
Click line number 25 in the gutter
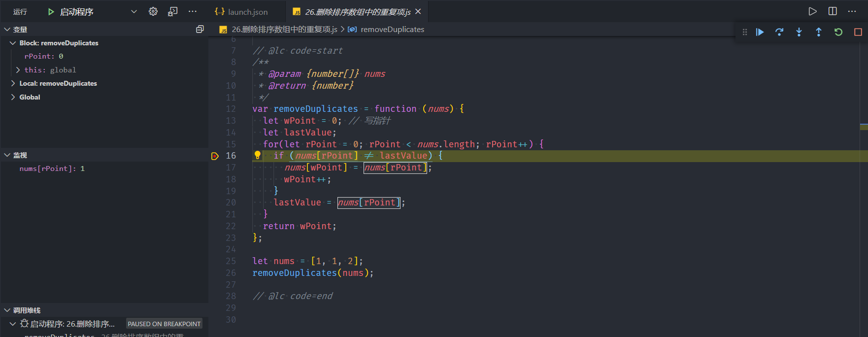(x=231, y=261)
